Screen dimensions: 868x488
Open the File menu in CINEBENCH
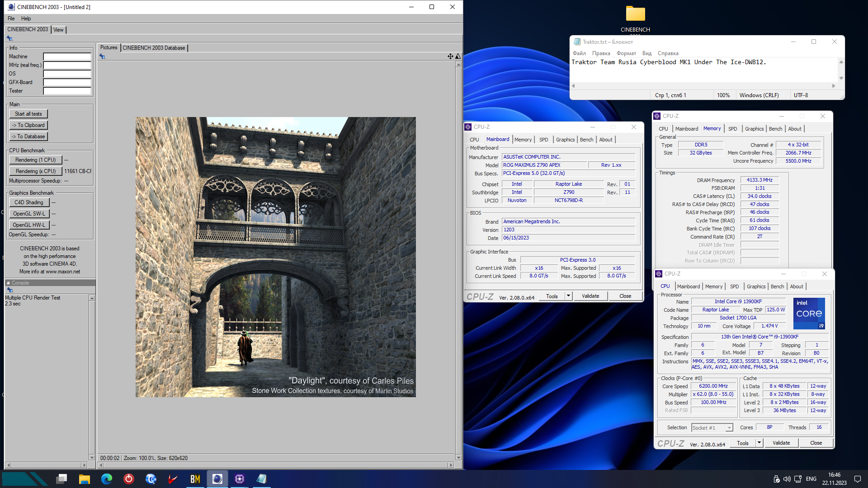(x=11, y=19)
